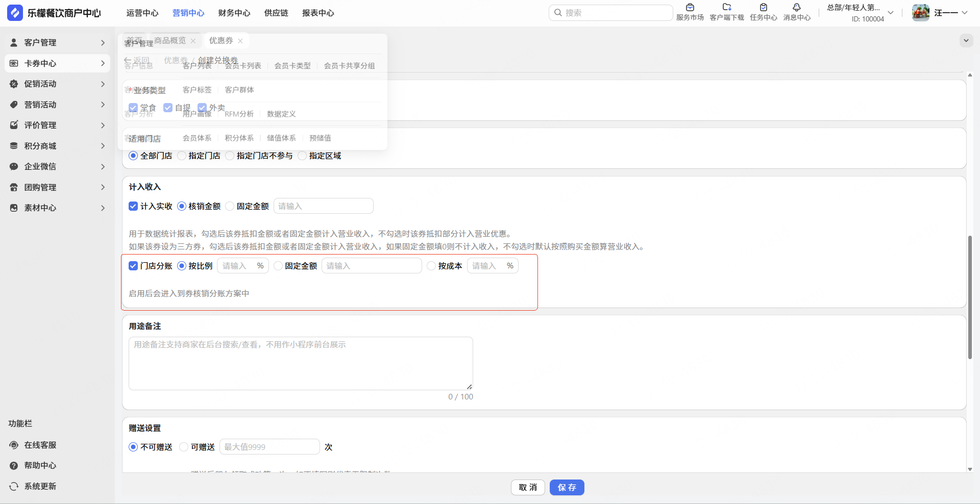The height and width of the screenshot is (504, 980).
Task: Click the 取消 button
Action: pos(528,488)
